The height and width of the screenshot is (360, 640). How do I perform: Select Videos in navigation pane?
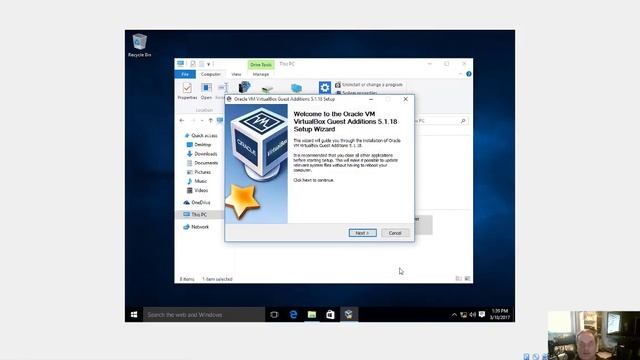(x=198, y=191)
